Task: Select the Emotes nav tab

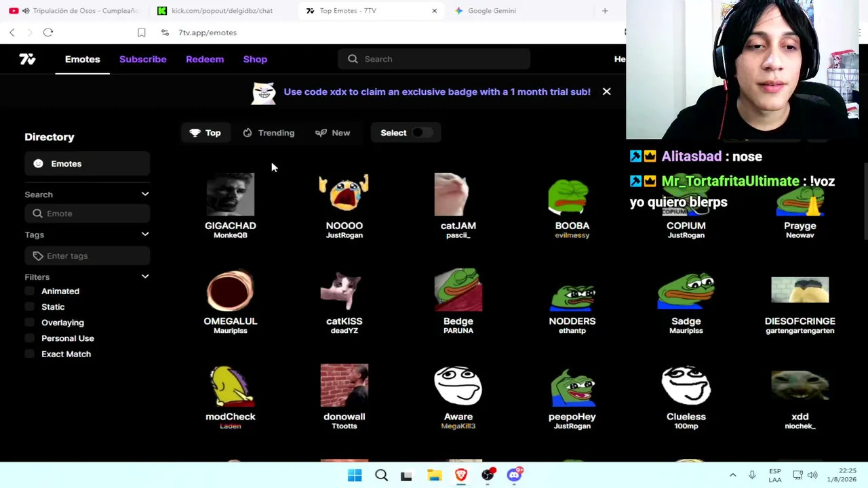Action: pos(83,59)
